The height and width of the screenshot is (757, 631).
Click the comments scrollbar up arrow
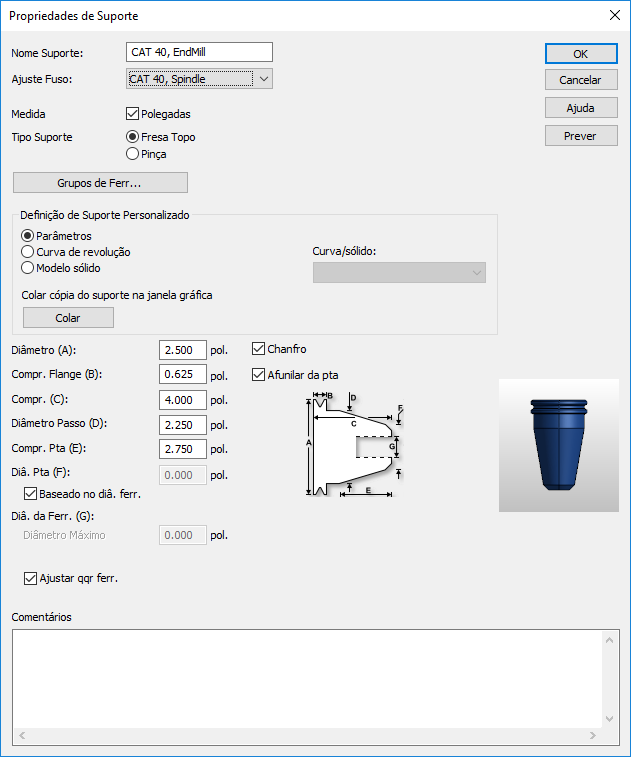(x=609, y=640)
